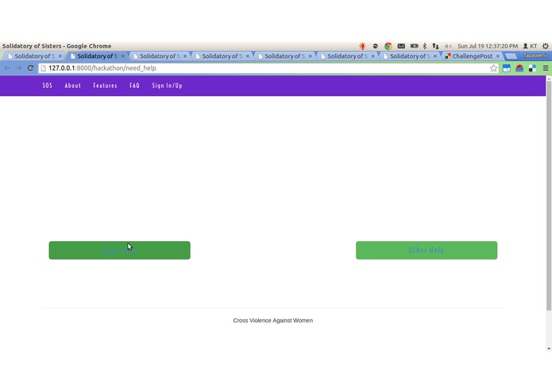Open the muted volume indicator
Image resolution: width=552 pixels, height=392 pixels.
click(x=448, y=46)
